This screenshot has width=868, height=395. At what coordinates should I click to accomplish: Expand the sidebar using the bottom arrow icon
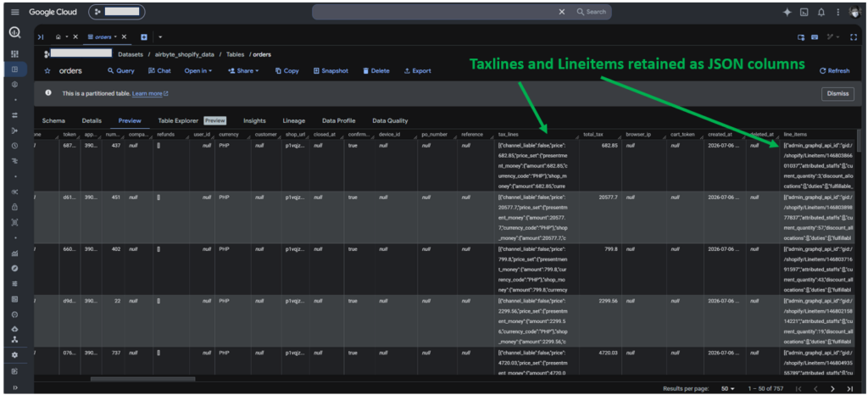15,387
